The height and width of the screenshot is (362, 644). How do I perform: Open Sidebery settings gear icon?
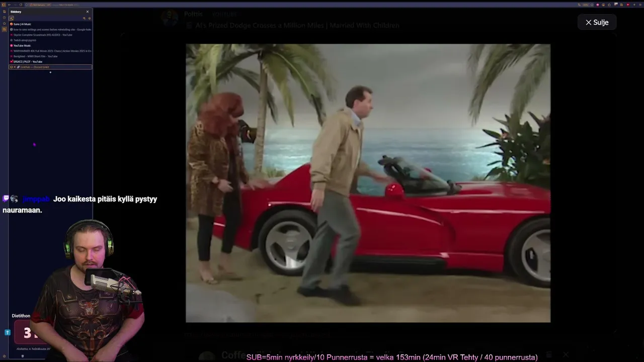click(x=90, y=18)
